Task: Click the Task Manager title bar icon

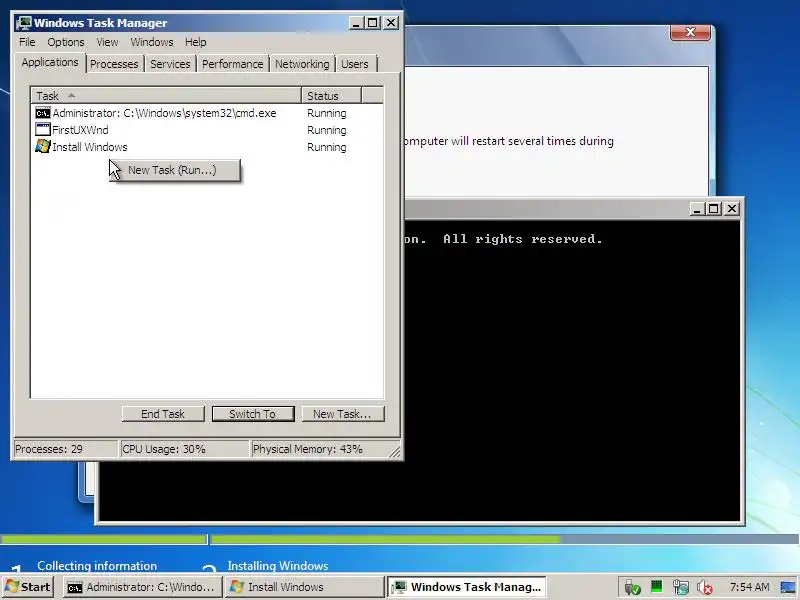Action: point(23,23)
